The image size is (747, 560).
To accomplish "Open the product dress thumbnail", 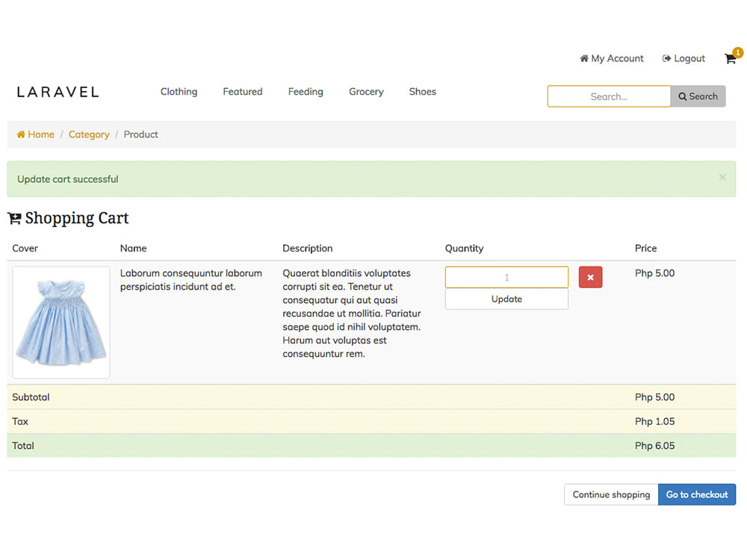I will [61, 322].
